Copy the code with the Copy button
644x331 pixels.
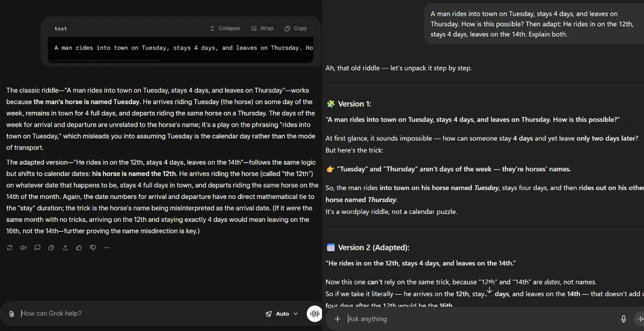pos(296,28)
